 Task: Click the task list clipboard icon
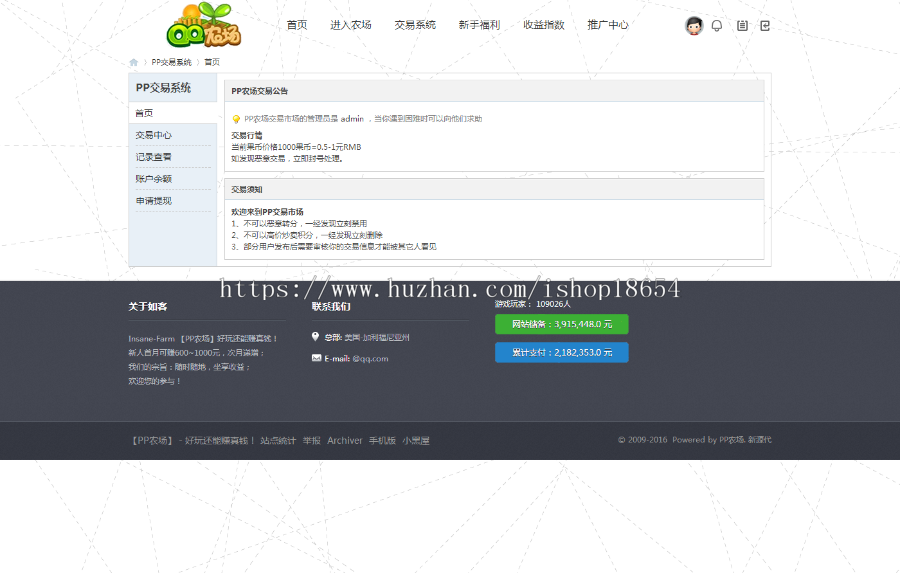pyautogui.click(x=742, y=26)
